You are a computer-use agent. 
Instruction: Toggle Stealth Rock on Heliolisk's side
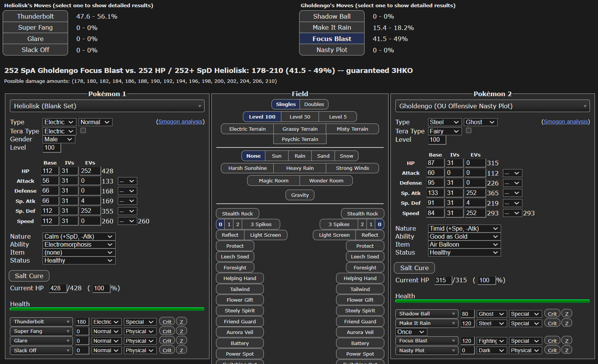tap(238, 214)
